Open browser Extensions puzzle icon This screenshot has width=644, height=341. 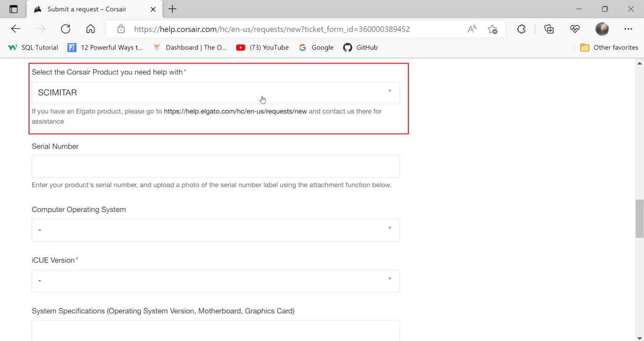click(x=521, y=29)
